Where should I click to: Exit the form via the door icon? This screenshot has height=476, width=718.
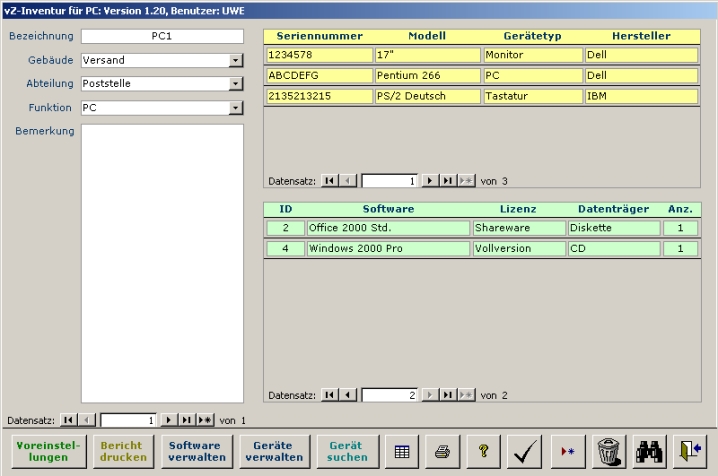tap(690, 452)
